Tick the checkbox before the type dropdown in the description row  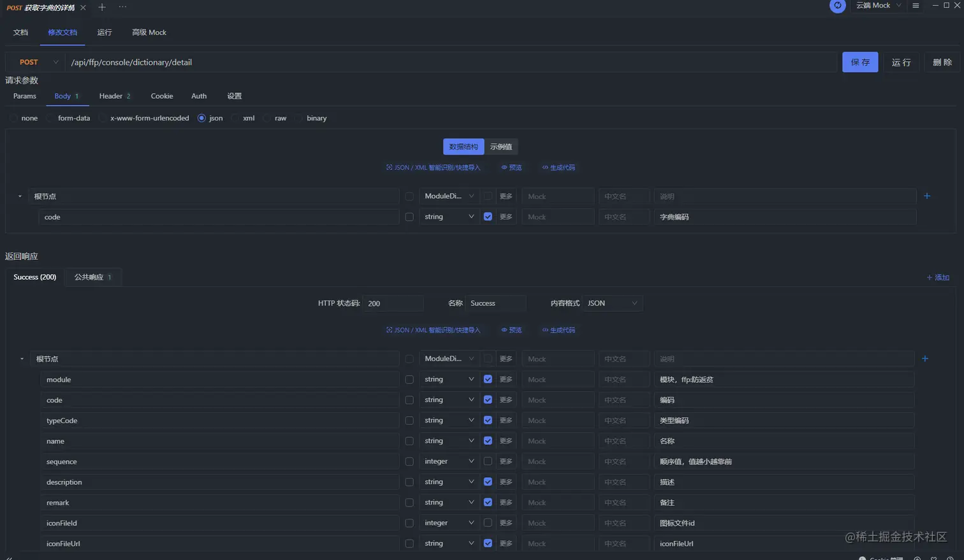click(409, 482)
